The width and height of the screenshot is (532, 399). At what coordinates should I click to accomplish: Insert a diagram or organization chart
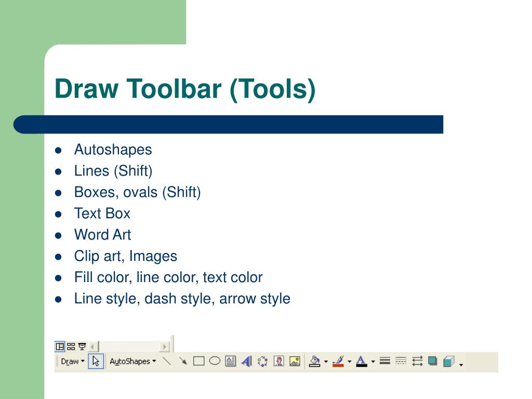262,362
